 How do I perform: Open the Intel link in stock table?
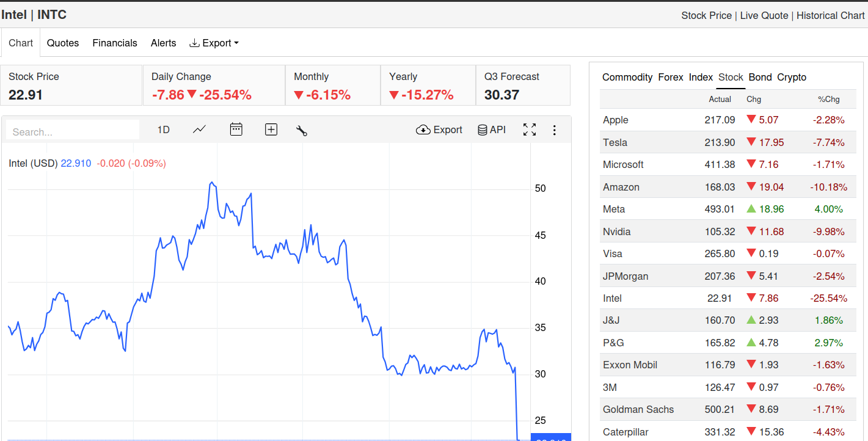(x=612, y=298)
